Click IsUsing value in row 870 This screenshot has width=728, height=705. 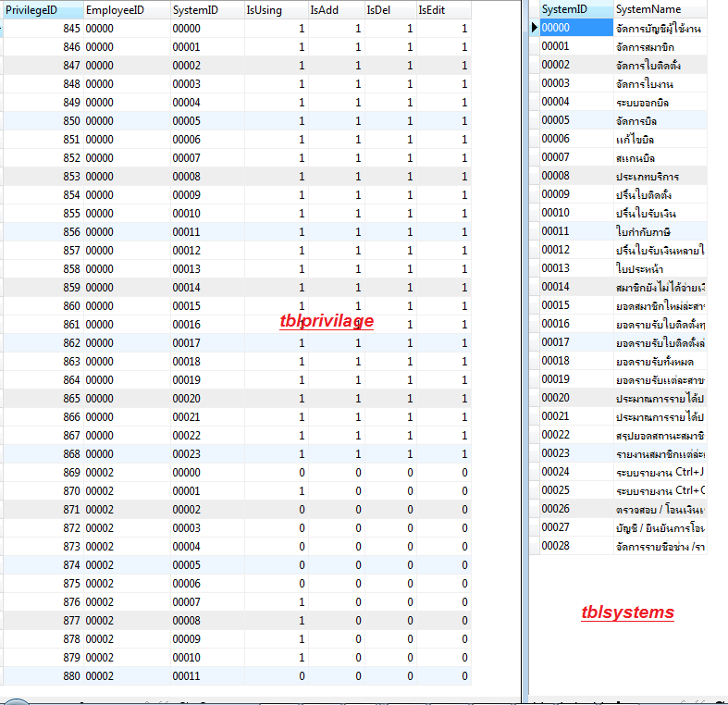275,491
